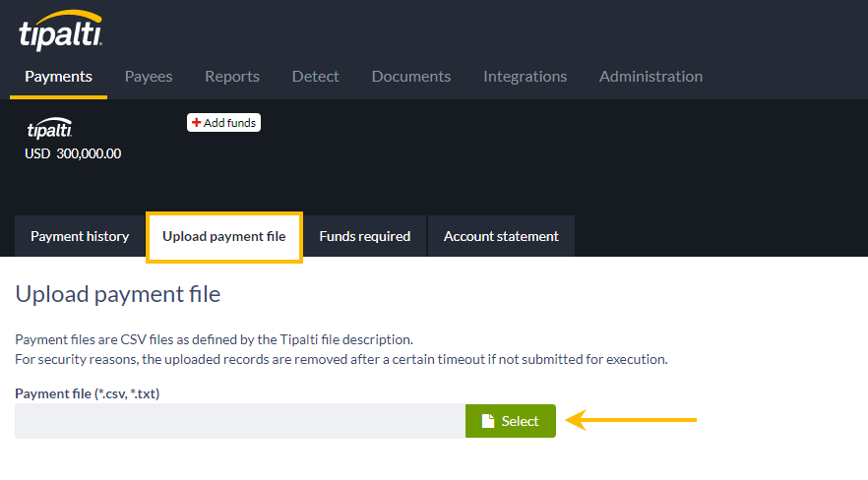Image resolution: width=868 pixels, height=480 pixels.
Task: Navigate to Detect
Action: 315,76
